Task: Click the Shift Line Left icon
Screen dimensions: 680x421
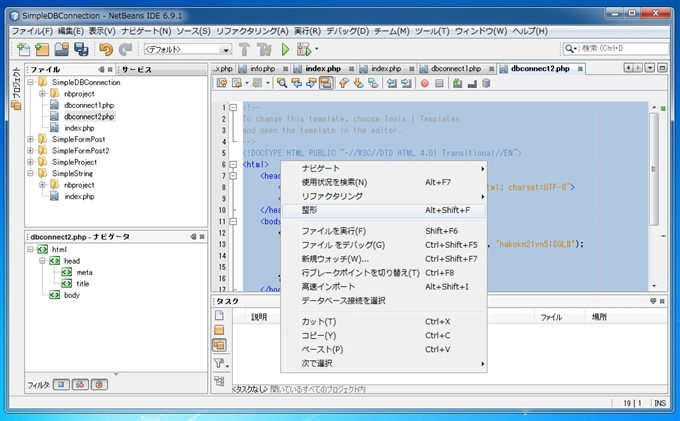Action: coord(392,83)
